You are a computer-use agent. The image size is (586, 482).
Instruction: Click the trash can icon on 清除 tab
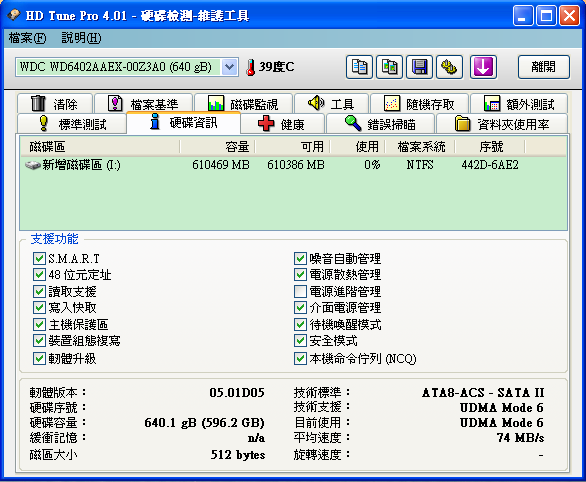[x=38, y=103]
